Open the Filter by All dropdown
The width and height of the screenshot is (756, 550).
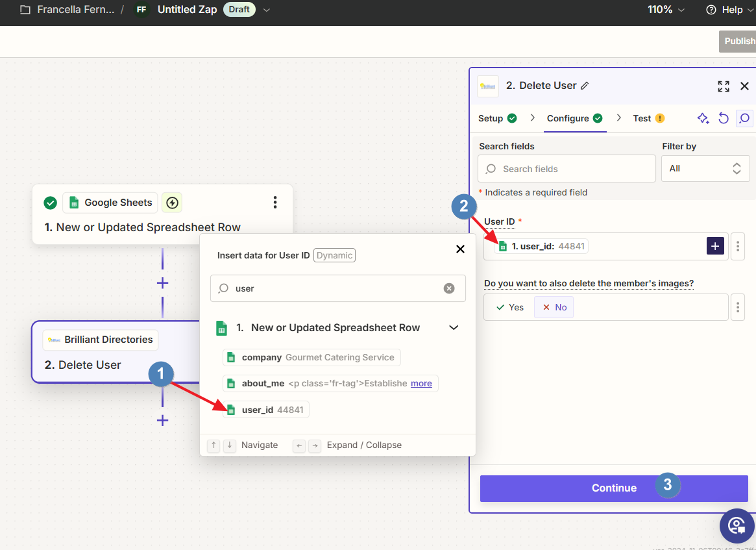click(x=705, y=168)
